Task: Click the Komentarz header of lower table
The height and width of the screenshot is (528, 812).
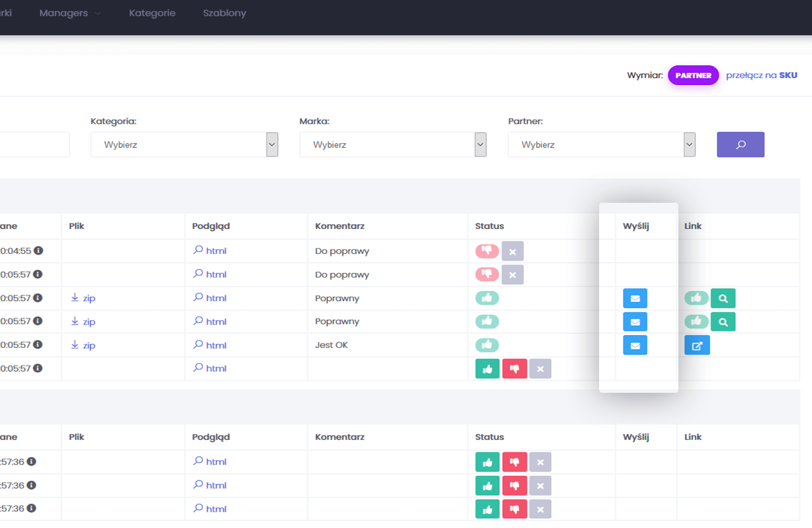Action: (339, 437)
